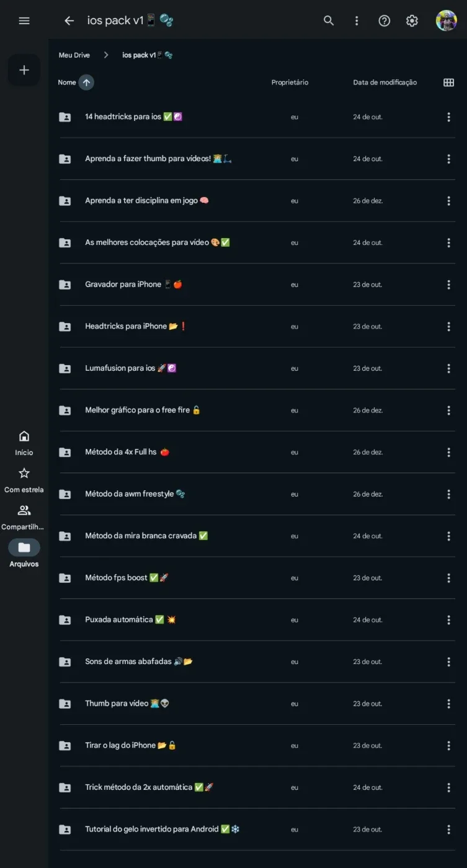Select Método fps boost folder
Screen dimensions: 467x868
257,578
